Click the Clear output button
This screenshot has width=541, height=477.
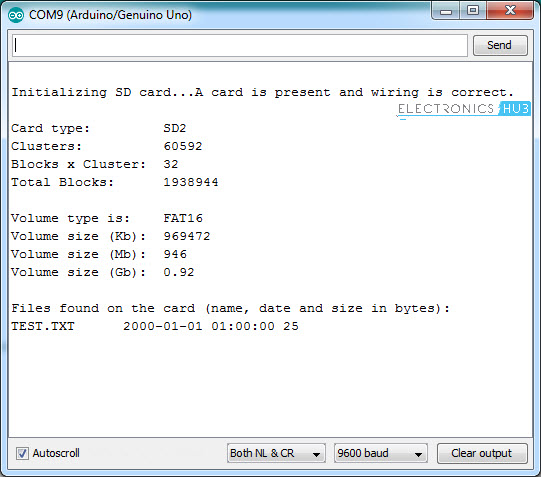click(482, 453)
